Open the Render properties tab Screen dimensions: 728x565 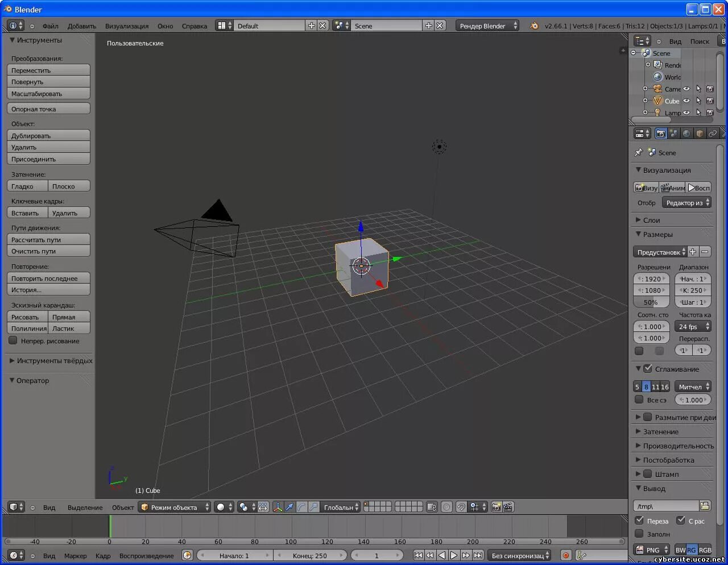point(661,134)
